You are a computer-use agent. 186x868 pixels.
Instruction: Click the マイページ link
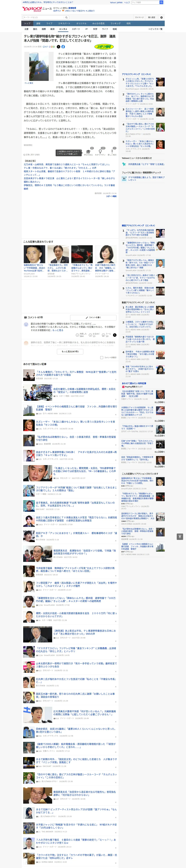click(139, 18)
